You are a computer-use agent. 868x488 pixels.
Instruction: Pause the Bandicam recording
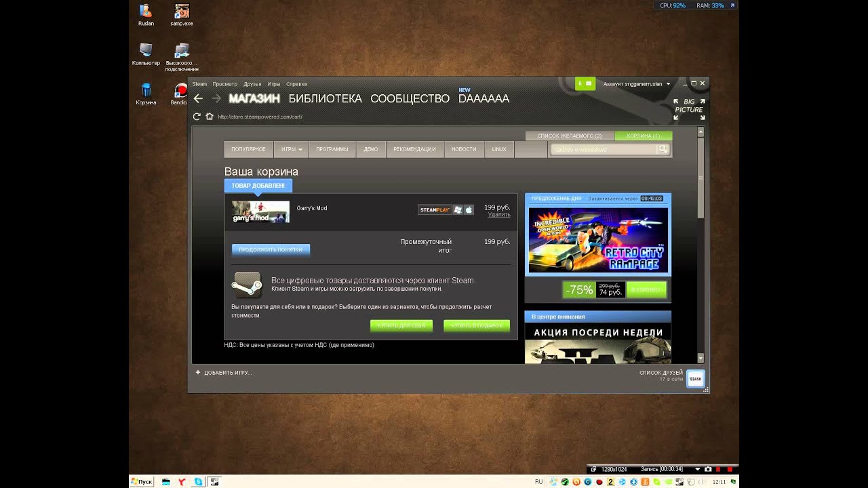click(719, 469)
